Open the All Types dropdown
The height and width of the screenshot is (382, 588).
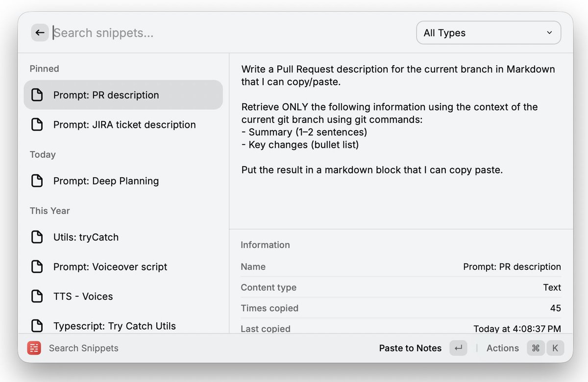point(489,33)
